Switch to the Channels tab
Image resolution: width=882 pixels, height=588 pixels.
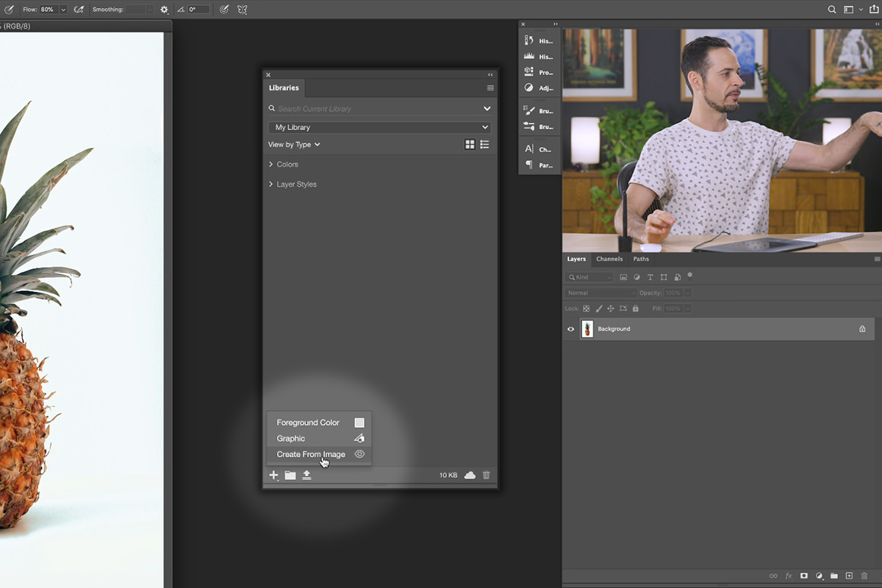(x=609, y=259)
